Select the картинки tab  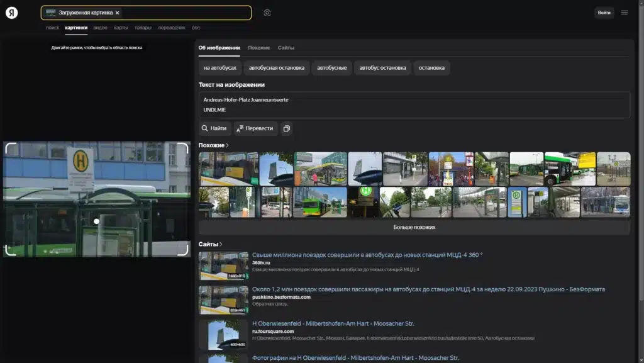tap(76, 28)
